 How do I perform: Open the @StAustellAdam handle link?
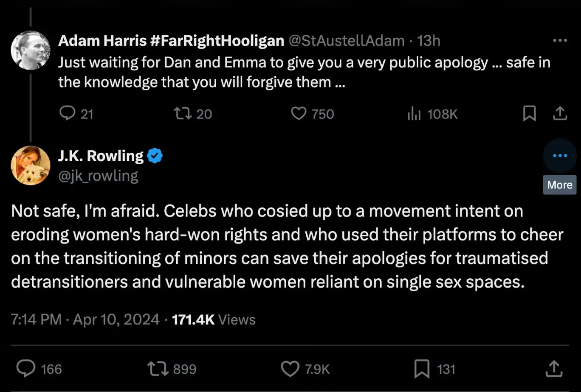coord(347,41)
